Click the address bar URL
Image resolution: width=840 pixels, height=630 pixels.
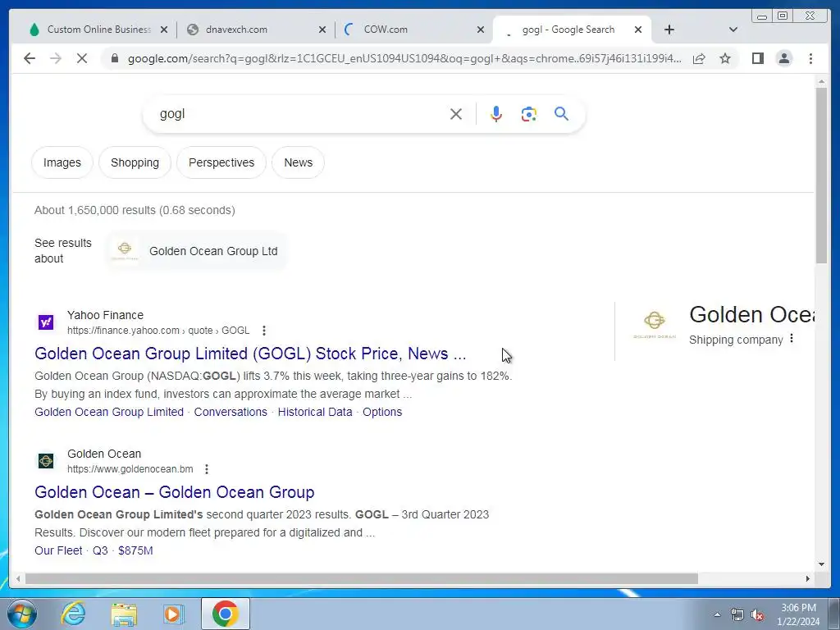(x=404, y=58)
